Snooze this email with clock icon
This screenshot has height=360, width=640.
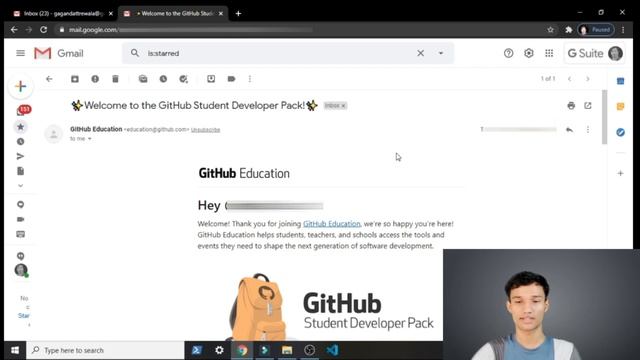(x=163, y=79)
